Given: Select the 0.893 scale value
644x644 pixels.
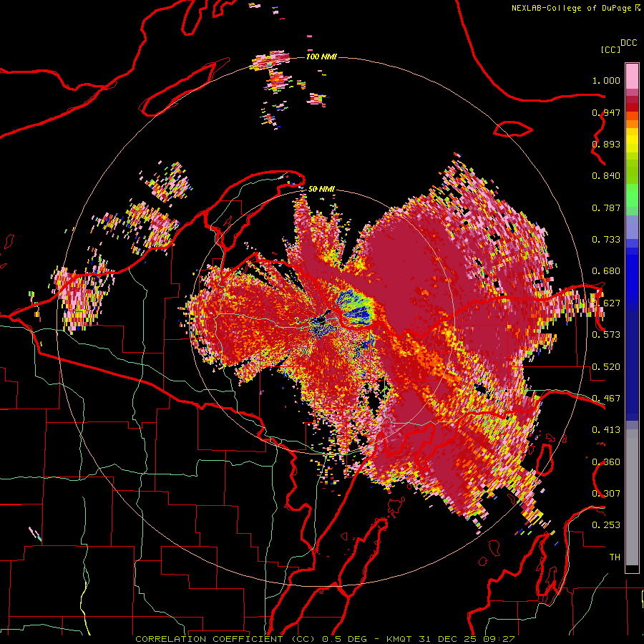Looking at the screenshot, I should [606, 144].
